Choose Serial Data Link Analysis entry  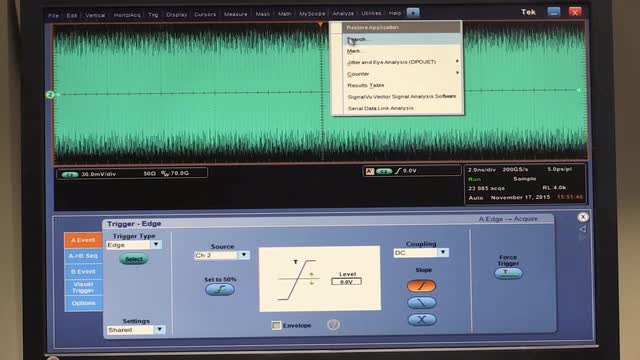[x=402, y=108]
